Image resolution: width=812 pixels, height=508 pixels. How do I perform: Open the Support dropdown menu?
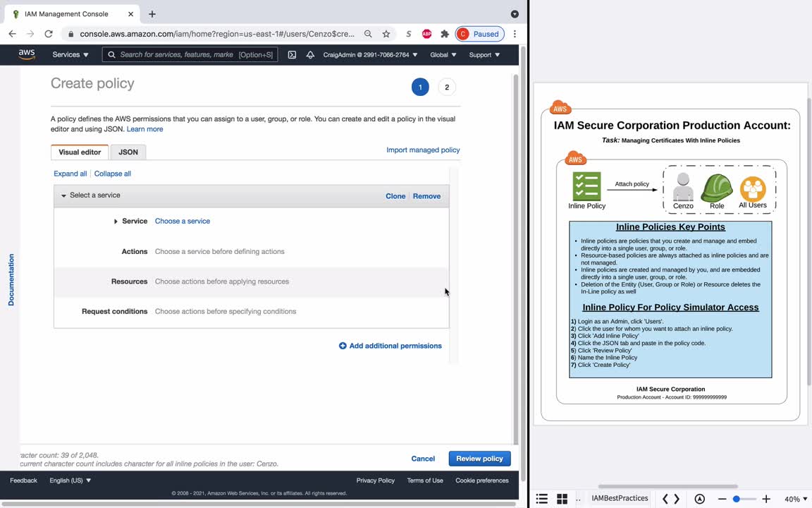pyautogui.click(x=484, y=54)
